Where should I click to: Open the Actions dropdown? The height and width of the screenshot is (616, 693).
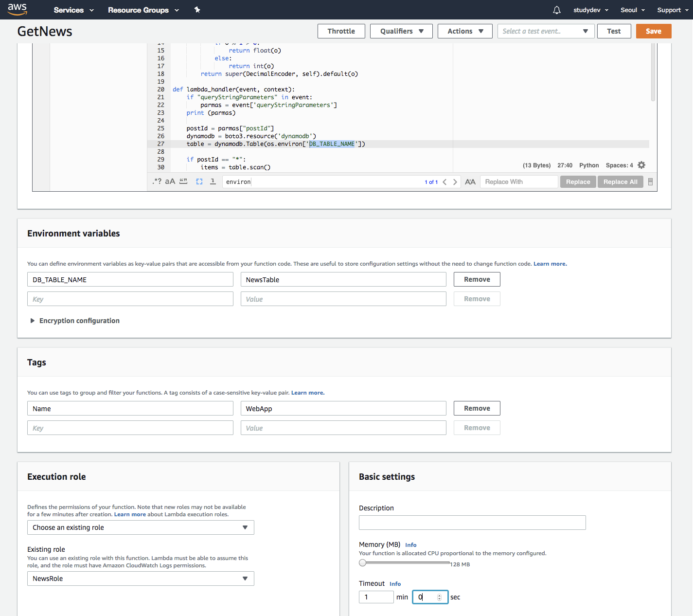465,31
